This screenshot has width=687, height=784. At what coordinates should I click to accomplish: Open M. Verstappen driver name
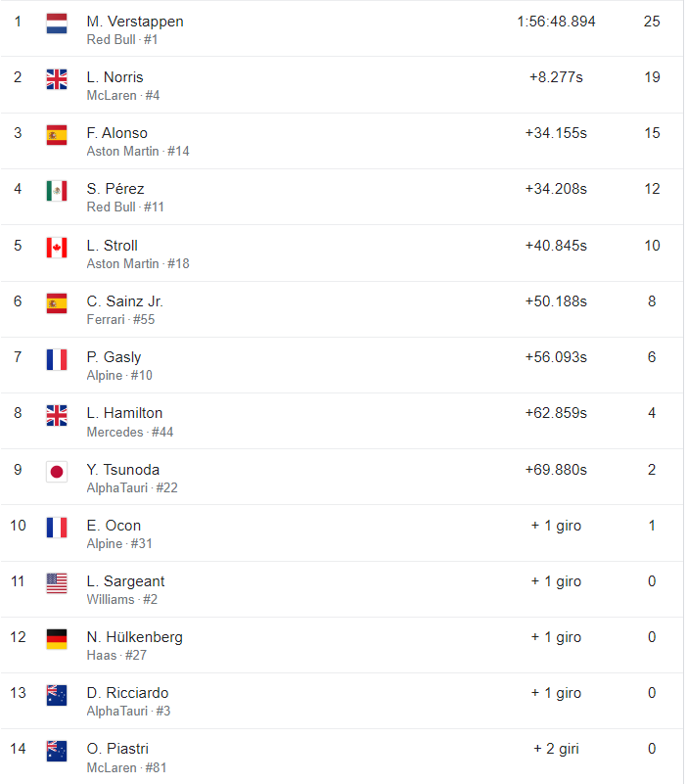pos(135,22)
